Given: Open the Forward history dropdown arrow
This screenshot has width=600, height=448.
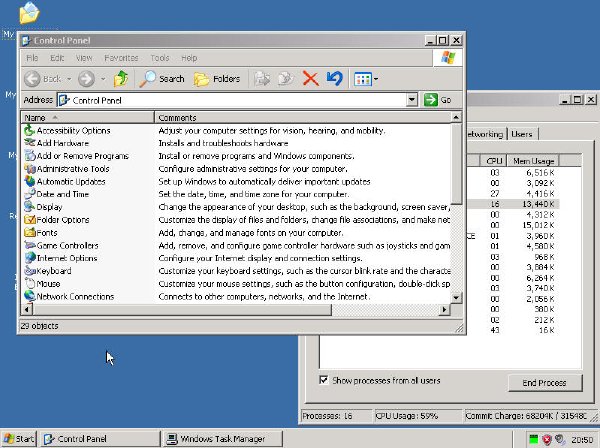Looking at the screenshot, I should point(103,79).
